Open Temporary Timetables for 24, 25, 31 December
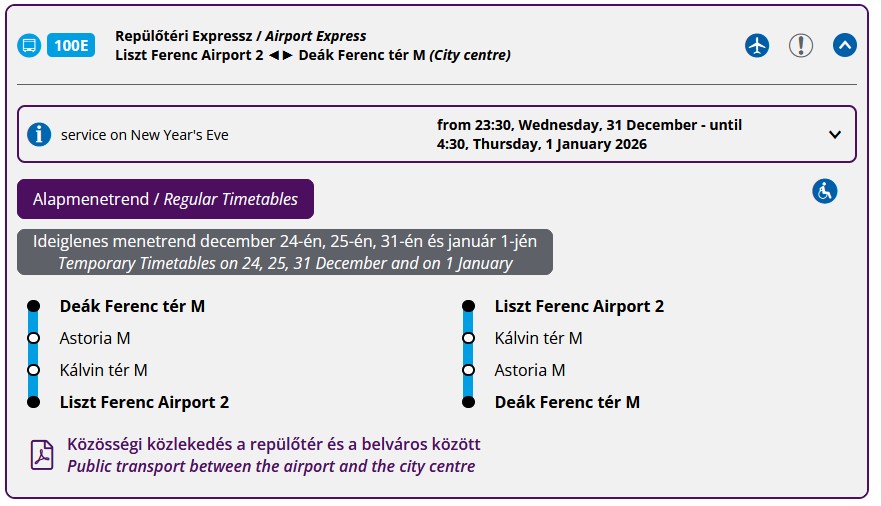The width and height of the screenshot is (881, 506). (x=285, y=253)
